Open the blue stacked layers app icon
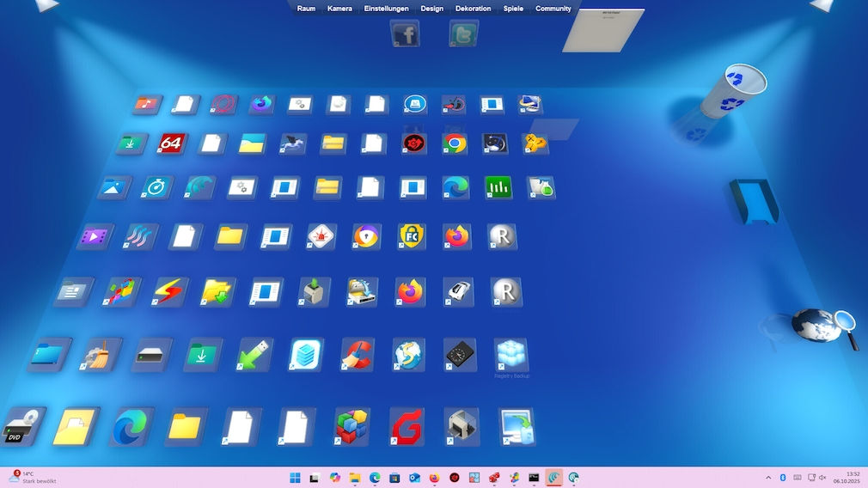 tap(306, 355)
